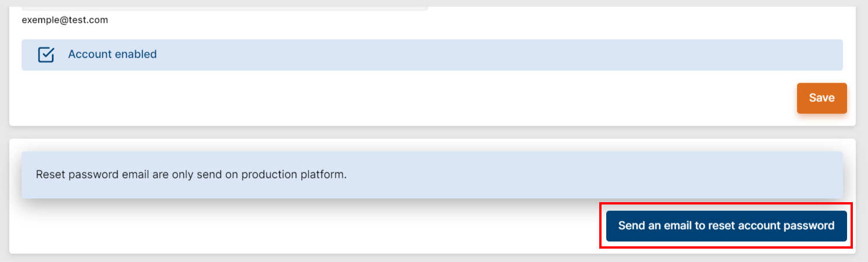The width and height of the screenshot is (868, 262).
Task: Click the reset password email notice text
Action: point(191,175)
